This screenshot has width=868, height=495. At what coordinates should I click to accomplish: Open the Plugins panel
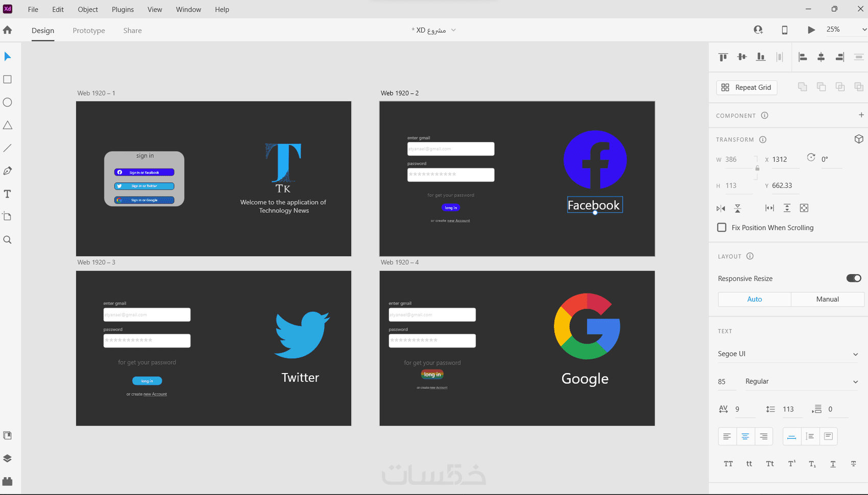[x=8, y=481]
